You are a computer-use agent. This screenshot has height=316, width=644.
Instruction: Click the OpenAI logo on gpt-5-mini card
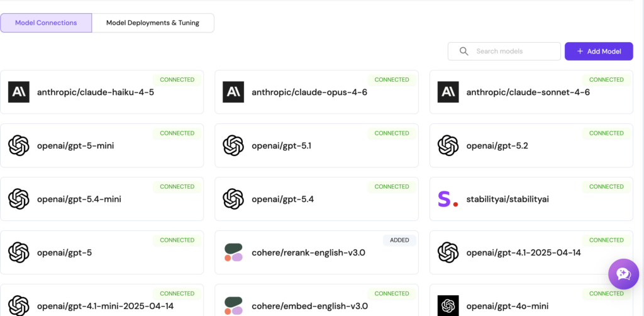(x=19, y=145)
